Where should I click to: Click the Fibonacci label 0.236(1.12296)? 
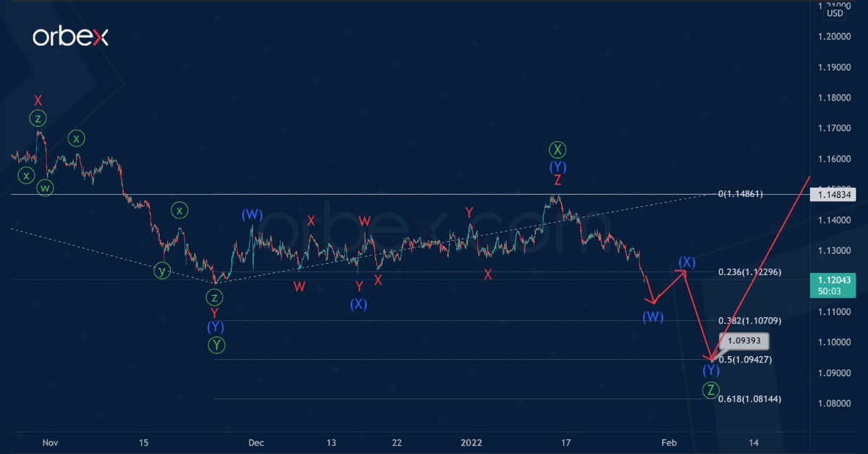click(x=748, y=272)
